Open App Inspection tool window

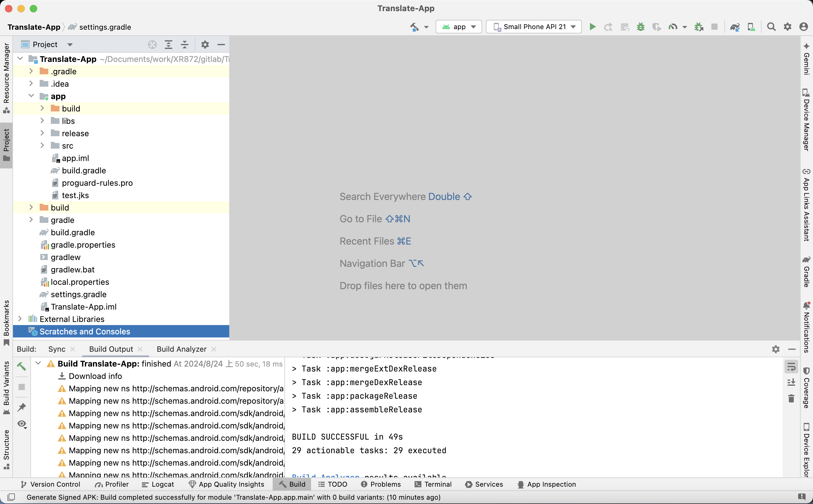click(x=547, y=484)
